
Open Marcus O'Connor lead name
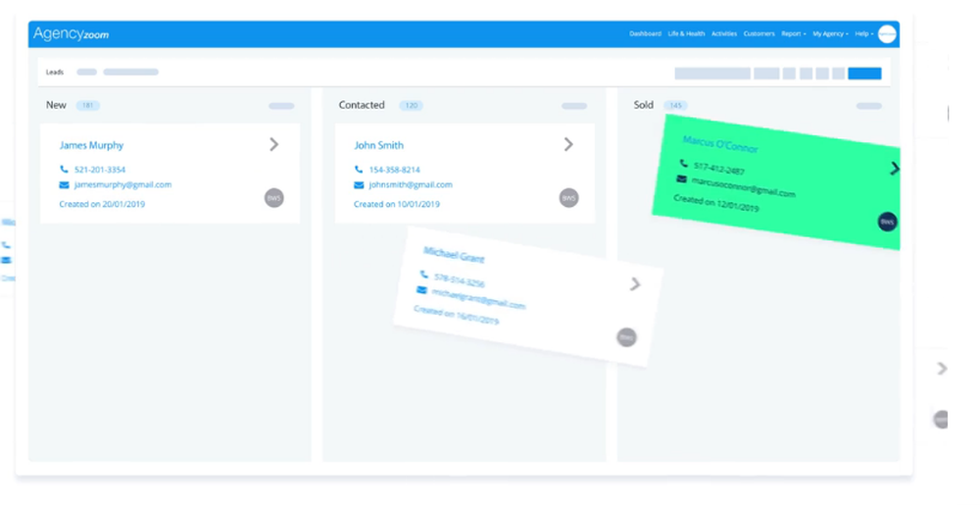coord(720,144)
